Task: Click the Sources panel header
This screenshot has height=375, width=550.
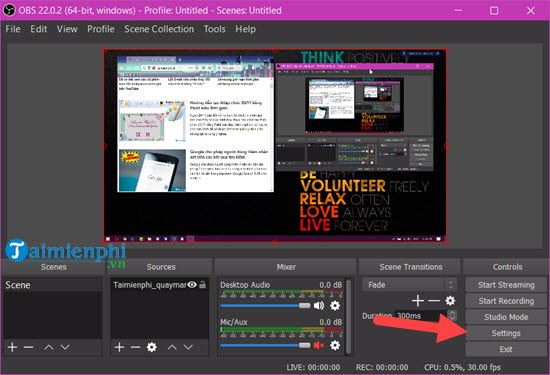Action: pos(161,267)
